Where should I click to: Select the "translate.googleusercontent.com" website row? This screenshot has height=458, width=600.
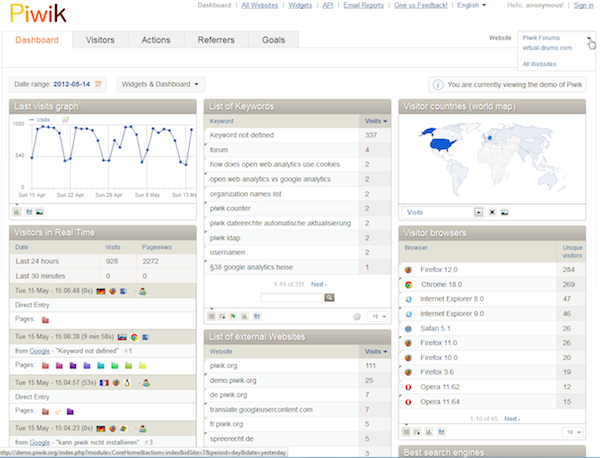pyautogui.click(x=298, y=409)
